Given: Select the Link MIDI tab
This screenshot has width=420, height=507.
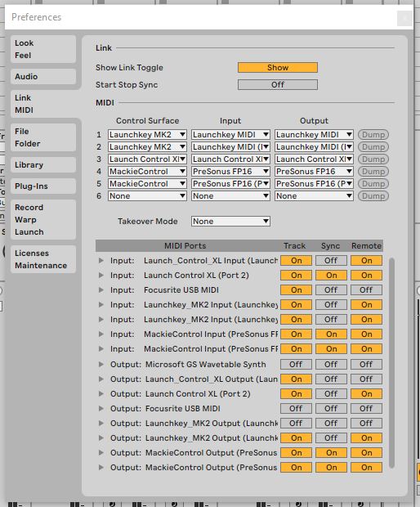Looking at the screenshot, I should tap(43, 104).
